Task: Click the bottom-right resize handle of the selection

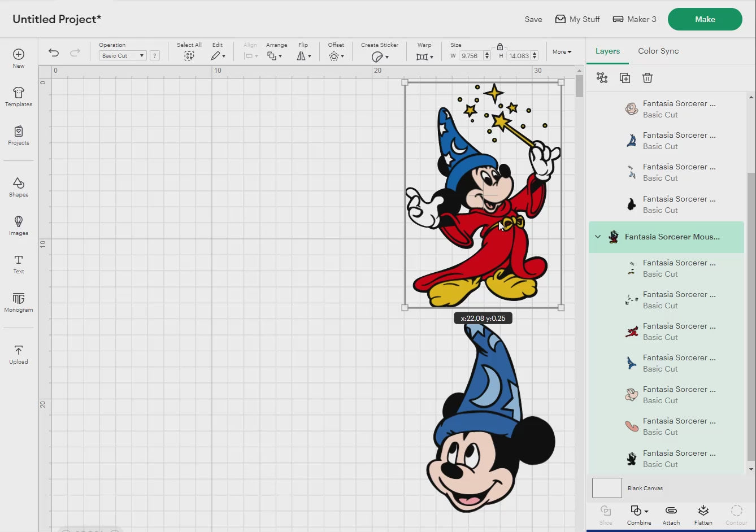Action: click(x=561, y=308)
